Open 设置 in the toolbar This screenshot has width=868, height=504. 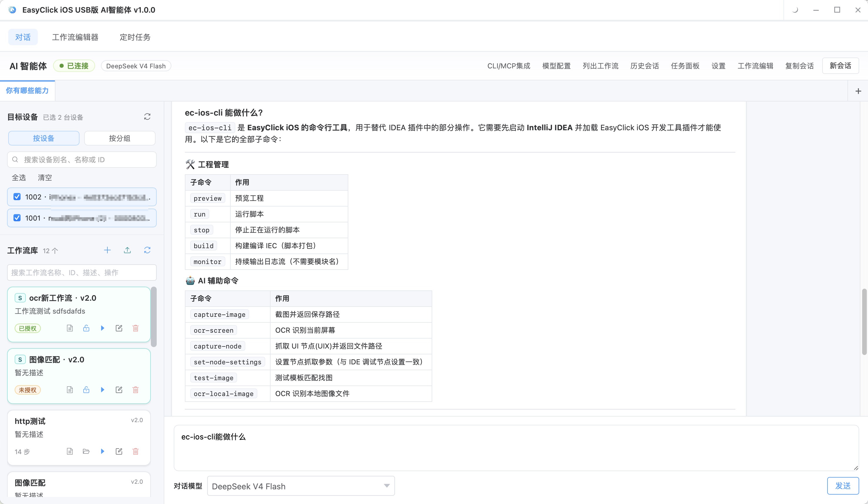719,66
